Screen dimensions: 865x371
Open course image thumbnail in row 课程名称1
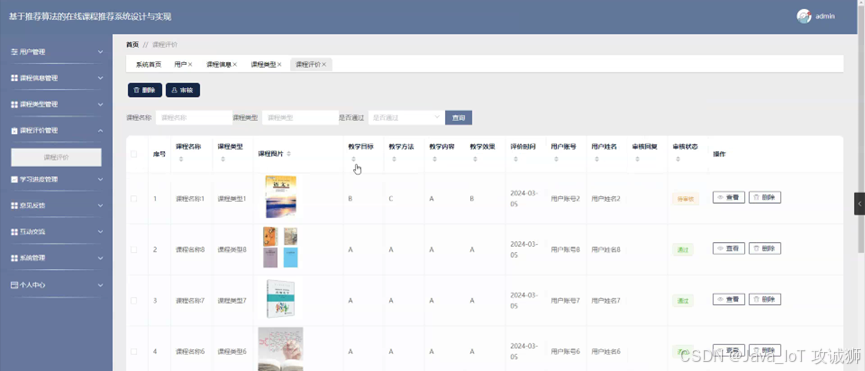pyautogui.click(x=280, y=197)
